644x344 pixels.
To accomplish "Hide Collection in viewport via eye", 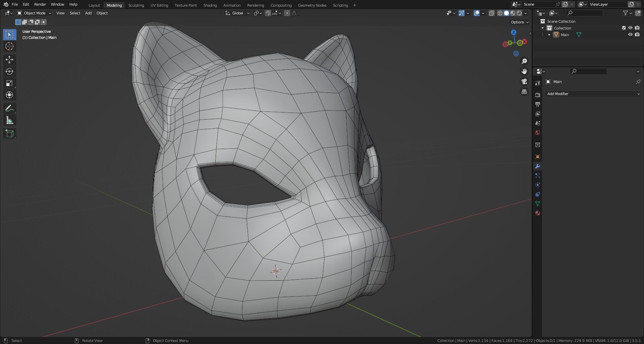I will pyautogui.click(x=630, y=28).
